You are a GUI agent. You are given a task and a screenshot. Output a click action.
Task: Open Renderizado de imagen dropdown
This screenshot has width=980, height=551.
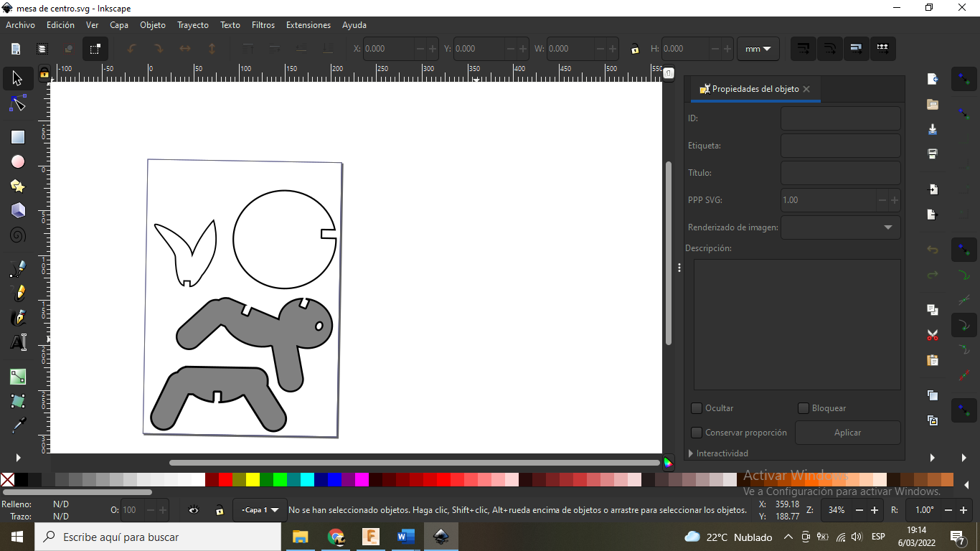840,227
